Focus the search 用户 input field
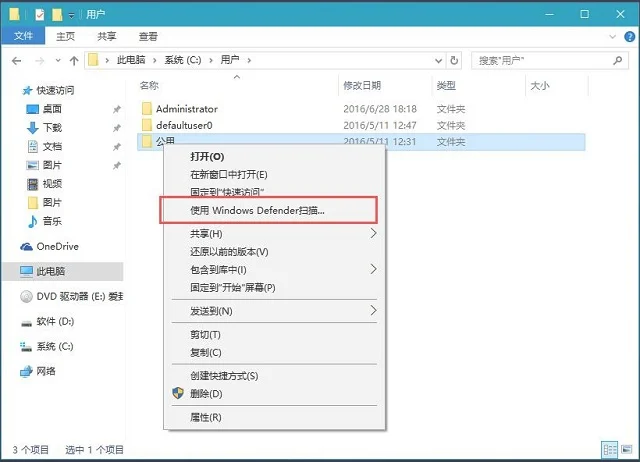 coord(549,60)
